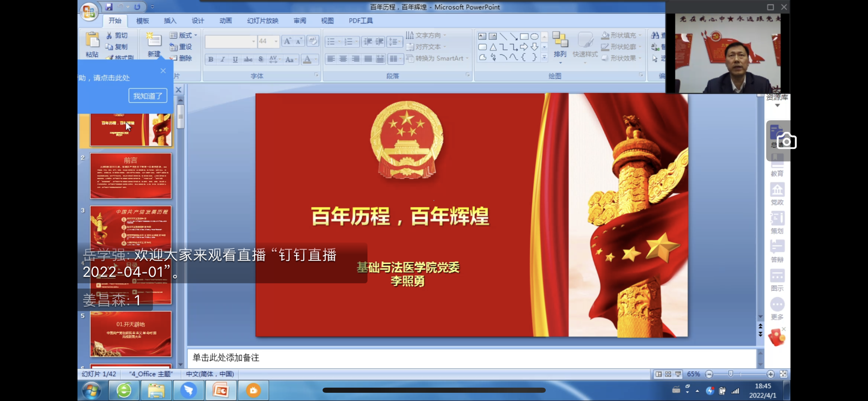868x401 pixels.
Task: Click the 我知道了 button
Action: [x=148, y=96]
